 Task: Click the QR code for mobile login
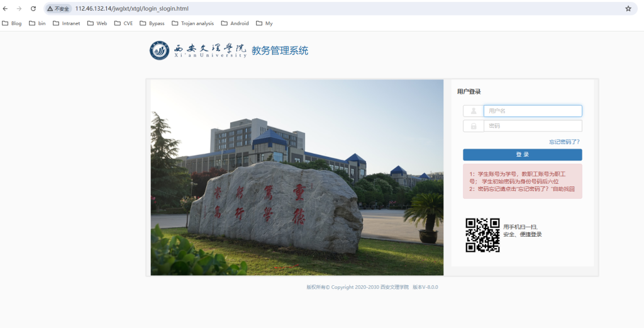[x=482, y=235]
